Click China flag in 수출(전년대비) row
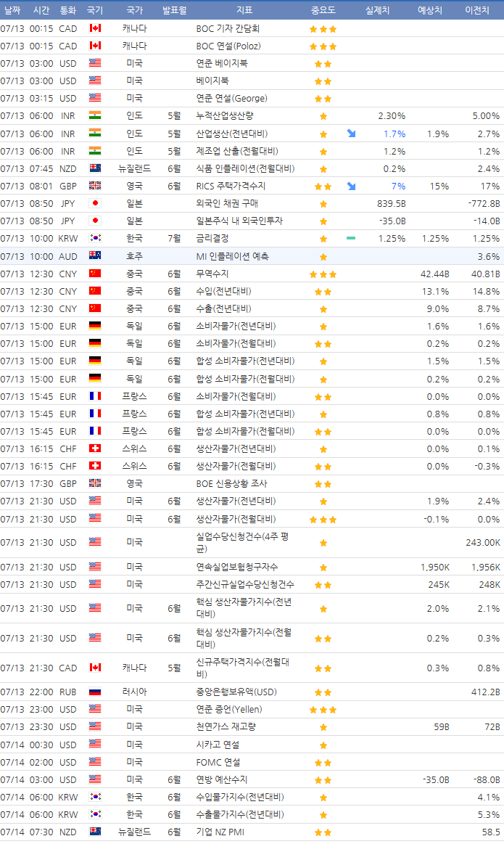 pyautogui.click(x=95, y=308)
